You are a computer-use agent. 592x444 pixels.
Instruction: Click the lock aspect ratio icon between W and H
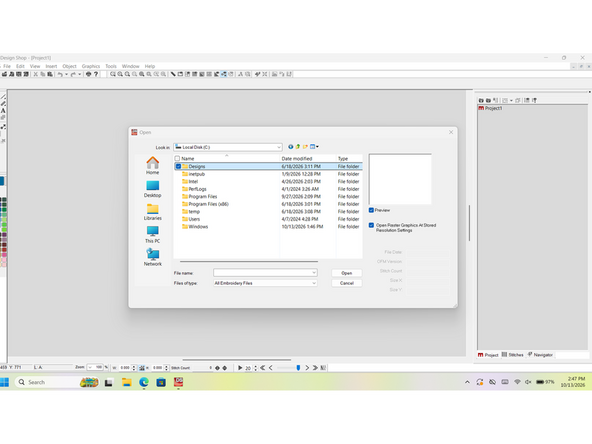142,367
